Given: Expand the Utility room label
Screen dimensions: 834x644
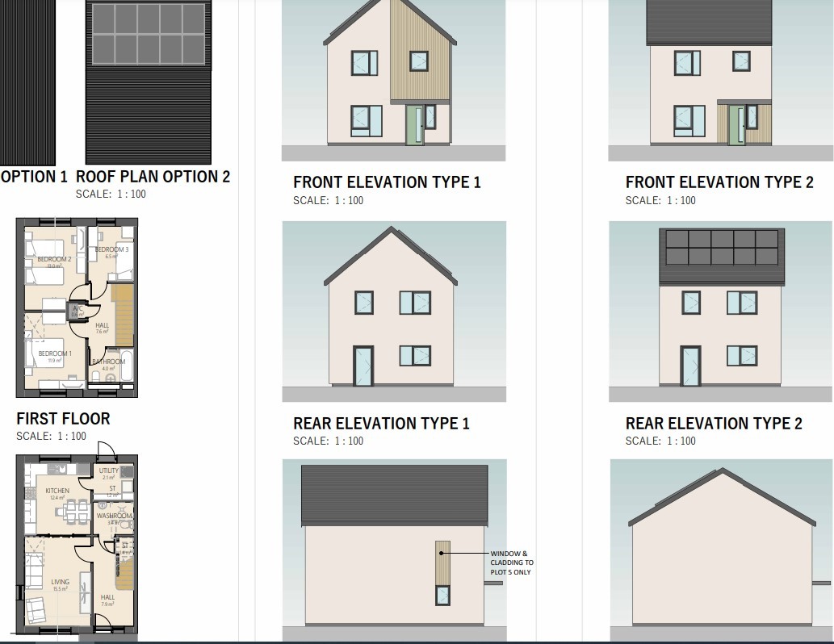Looking at the screenshot, I should point(107,470).
